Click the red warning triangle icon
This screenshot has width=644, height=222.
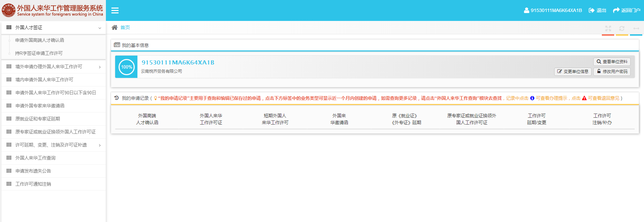tap(584, 98)
